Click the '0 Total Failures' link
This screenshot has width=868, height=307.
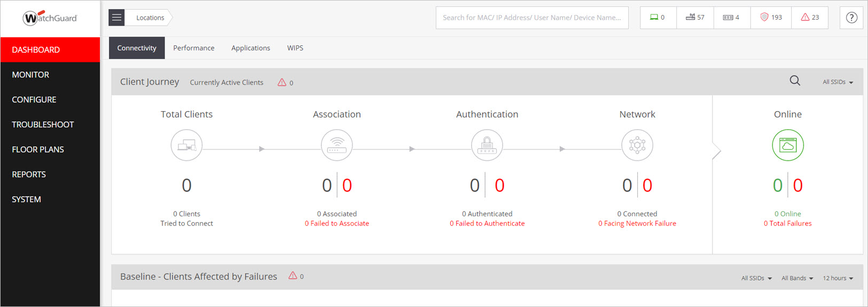(x=788, y=224)
